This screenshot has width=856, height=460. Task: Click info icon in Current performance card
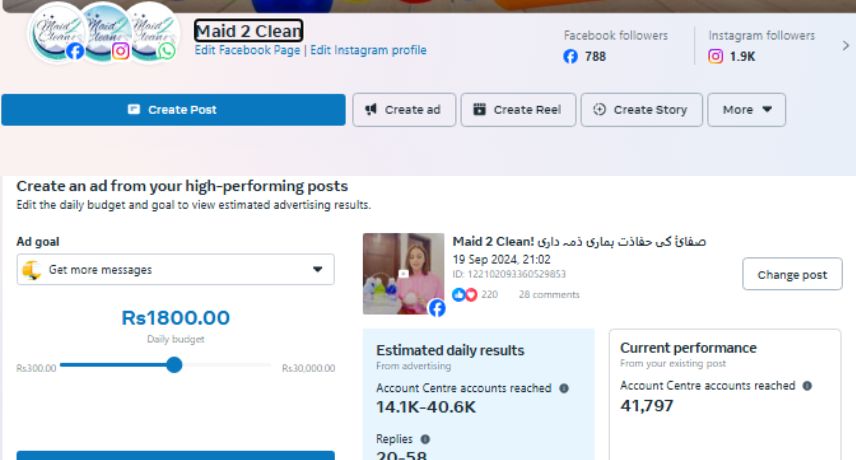tap(808, 386)
